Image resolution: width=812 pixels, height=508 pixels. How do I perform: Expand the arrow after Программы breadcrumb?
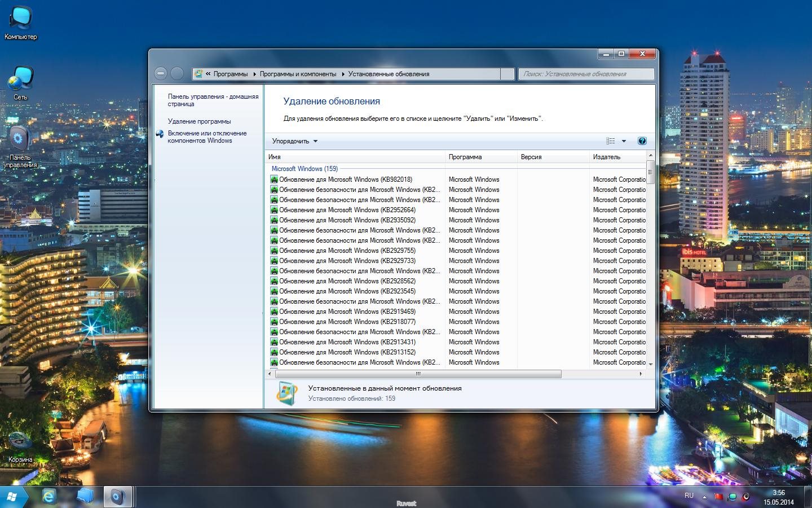pyautogui.click(x=254, y=74)
